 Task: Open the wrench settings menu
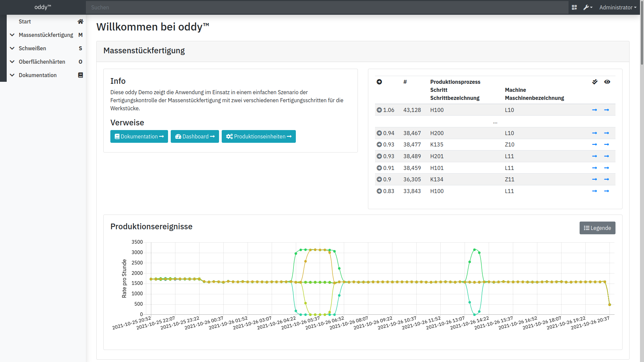[588, 7]
